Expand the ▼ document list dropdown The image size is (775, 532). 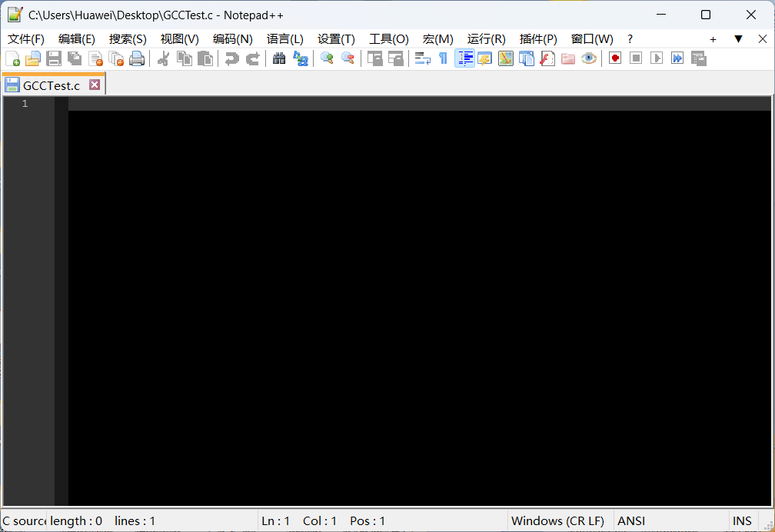[x=738, y=39]
